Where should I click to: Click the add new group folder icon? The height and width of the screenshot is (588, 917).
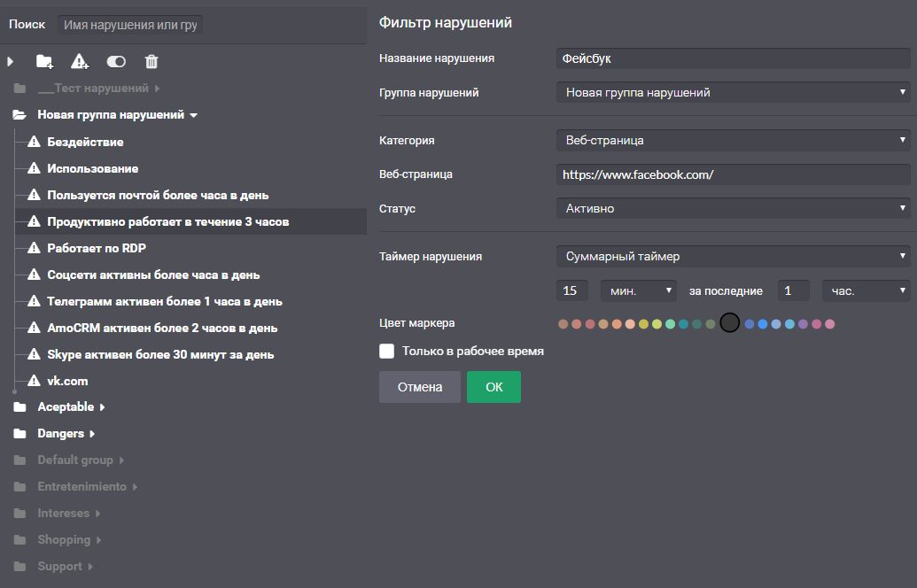click(45, 61)
